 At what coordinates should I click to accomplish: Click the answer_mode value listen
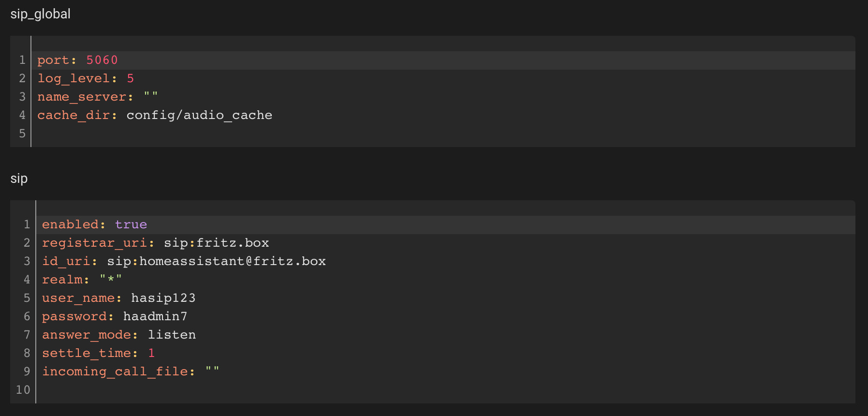point(172,335)
